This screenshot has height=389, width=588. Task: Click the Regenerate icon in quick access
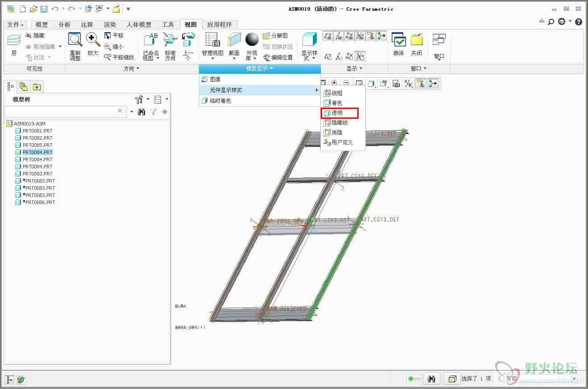coord(88,9)
